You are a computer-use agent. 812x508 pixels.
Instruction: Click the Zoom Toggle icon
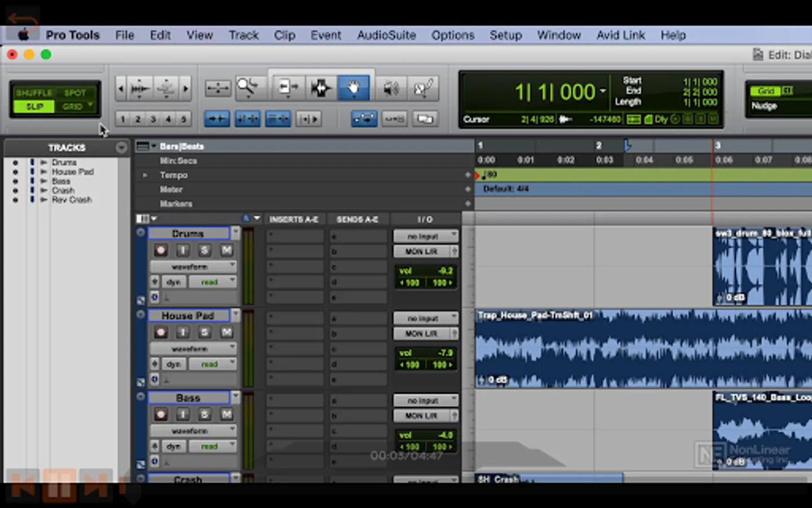click(218, 88)
